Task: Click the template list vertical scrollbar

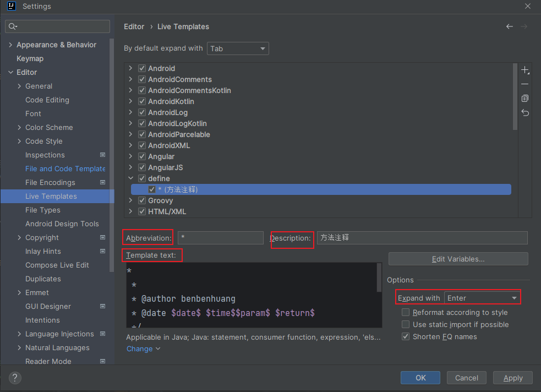Action: pyautogui.click(x=515, y=96)
